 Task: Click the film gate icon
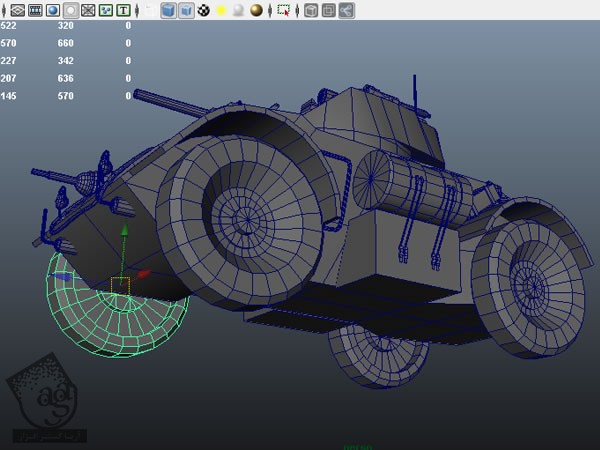point(35,10)
